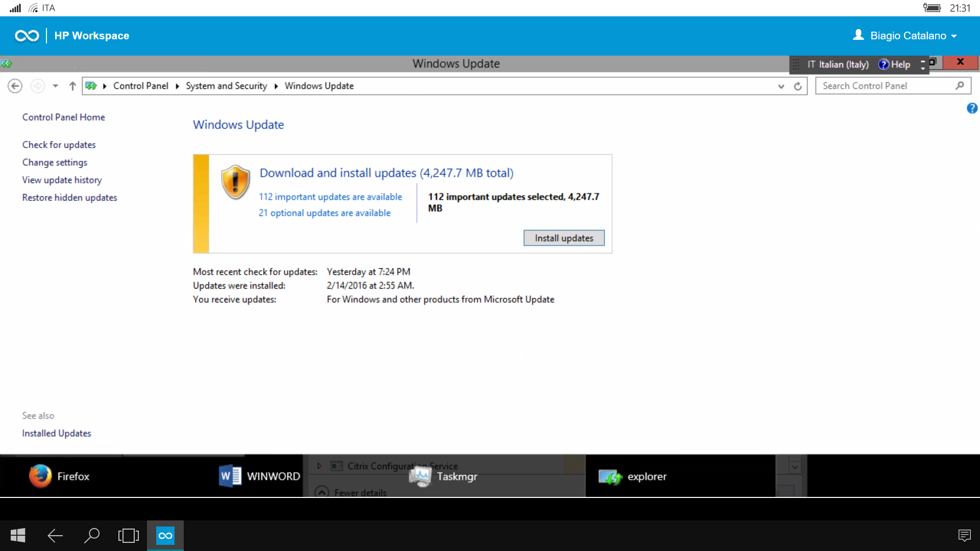Go up one level with up arrow
The height and width of the screenshot is (551, 980).
[72, 86]
